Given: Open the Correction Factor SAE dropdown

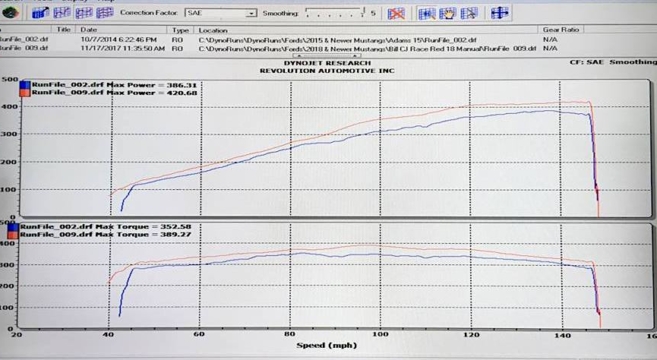Looking at the screenshot, I should click(221, 13).
